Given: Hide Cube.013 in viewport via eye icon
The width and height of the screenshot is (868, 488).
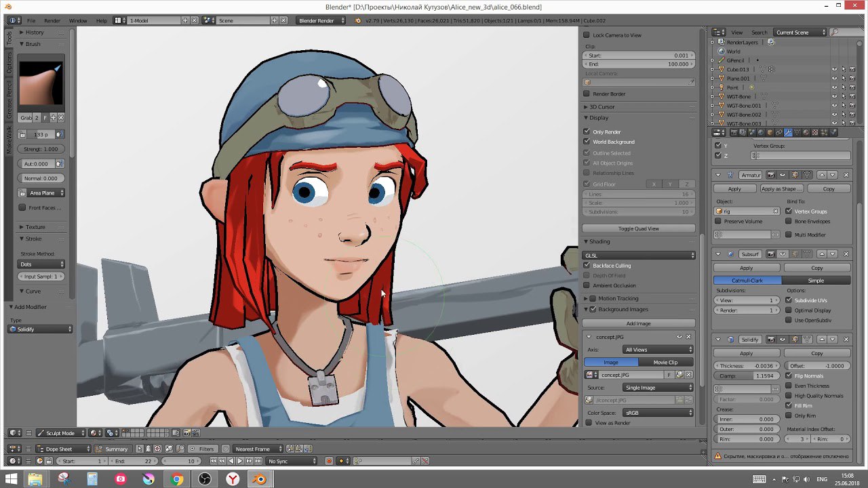Looking at the screenshot, I should click(x=834, y=69).
